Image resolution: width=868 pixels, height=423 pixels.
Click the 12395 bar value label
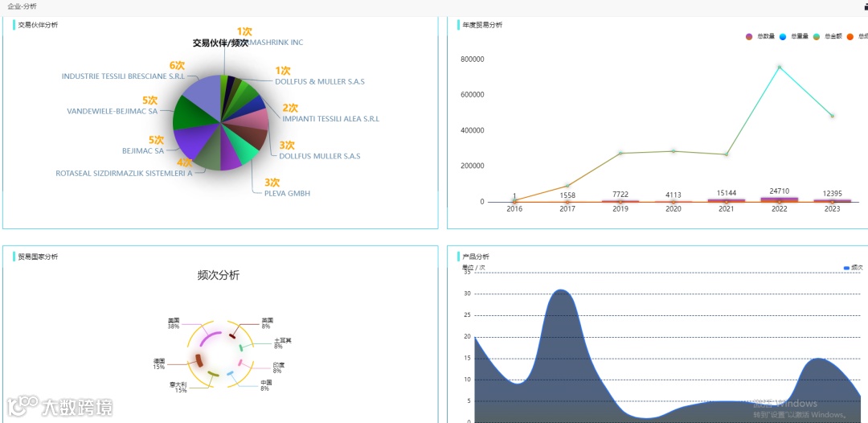click(832, 193)
